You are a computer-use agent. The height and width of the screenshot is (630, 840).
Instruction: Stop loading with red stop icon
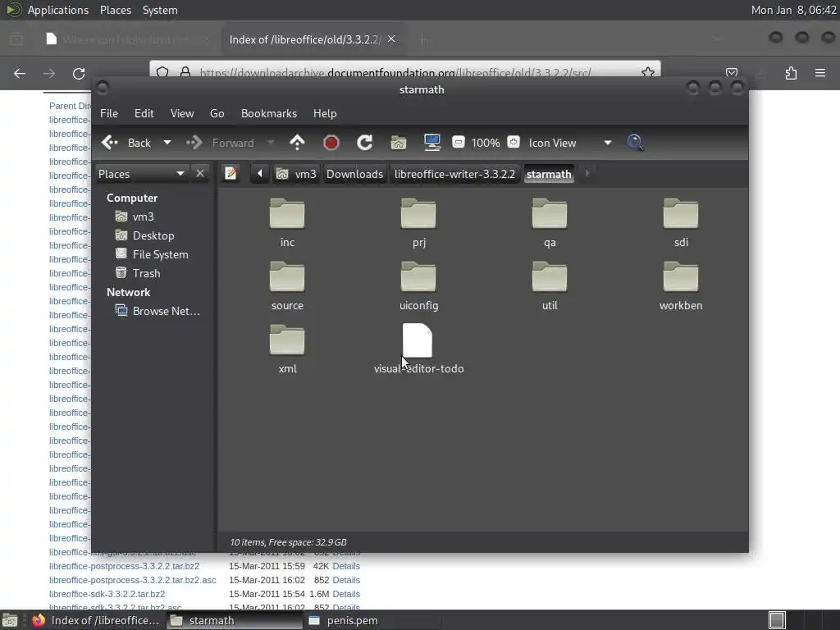[x=331, y=143]
